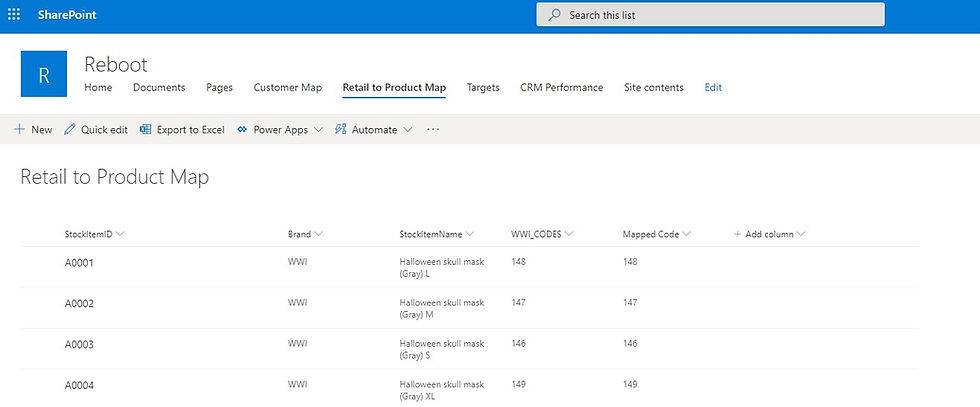The width and height of the screenshot is (980, 407).
Task: Open the Brand column menu
Action: pyautogui.click(x=319, y=234)
